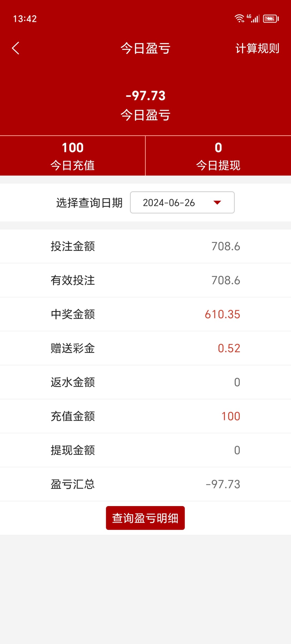Screen dimensions: 291x644
Task: Tap the back arrow icon
Action: click(16, 48)
